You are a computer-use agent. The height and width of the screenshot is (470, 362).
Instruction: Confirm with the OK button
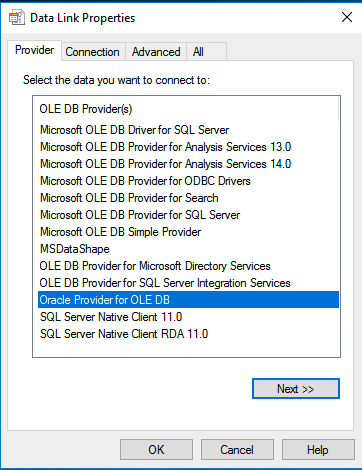click(156, 450)
